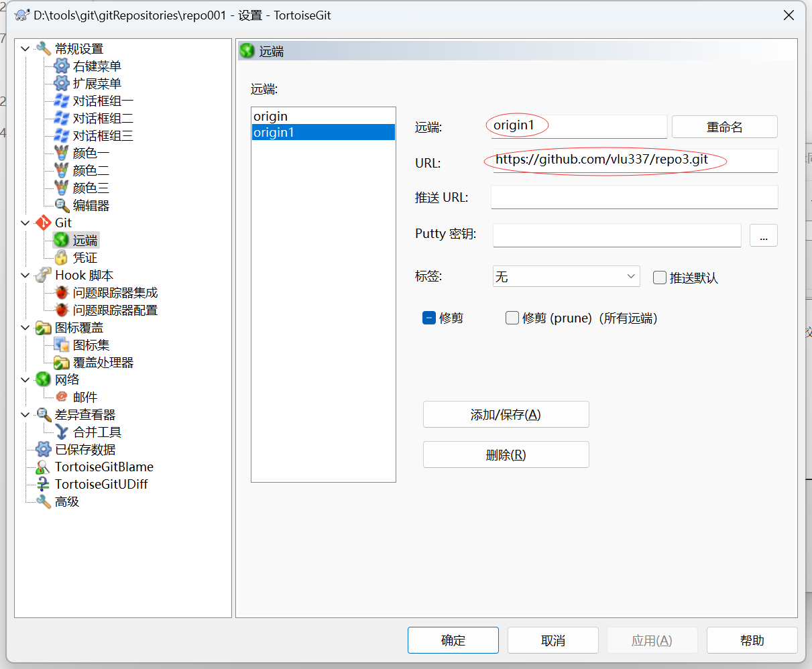
Task: Click the red Git diamond icon
Action: pos(44,223)
